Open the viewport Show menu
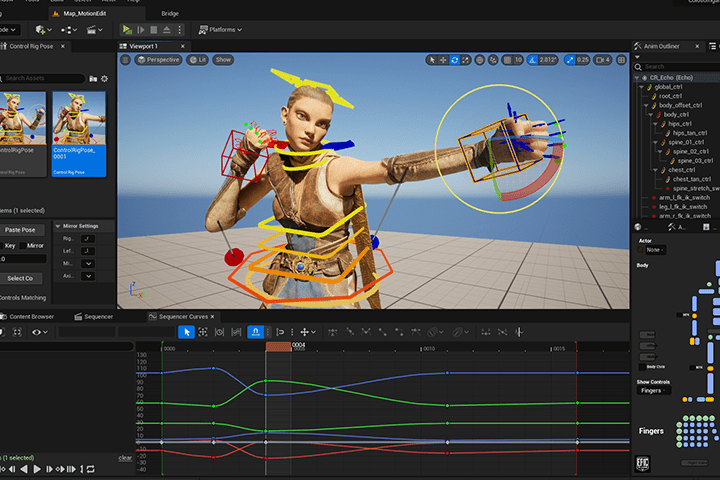The image size is (720, 480). click(x=223, y=60)
